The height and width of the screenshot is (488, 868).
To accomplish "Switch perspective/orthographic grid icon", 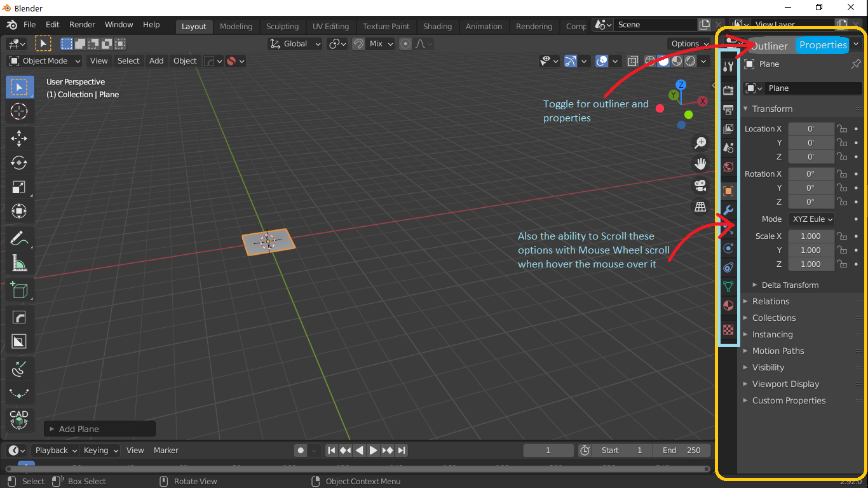I will coord(700,207).
